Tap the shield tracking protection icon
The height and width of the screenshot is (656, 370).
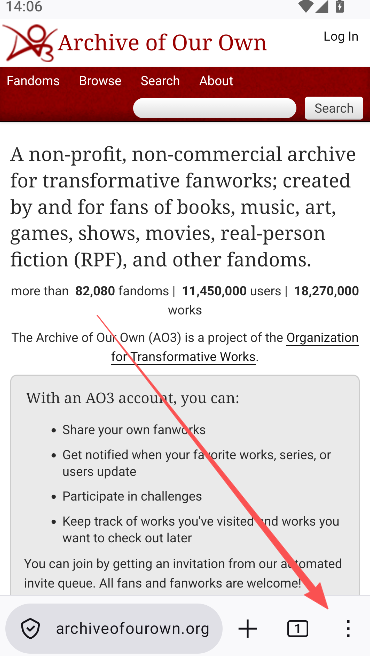(x=31, y=628)
